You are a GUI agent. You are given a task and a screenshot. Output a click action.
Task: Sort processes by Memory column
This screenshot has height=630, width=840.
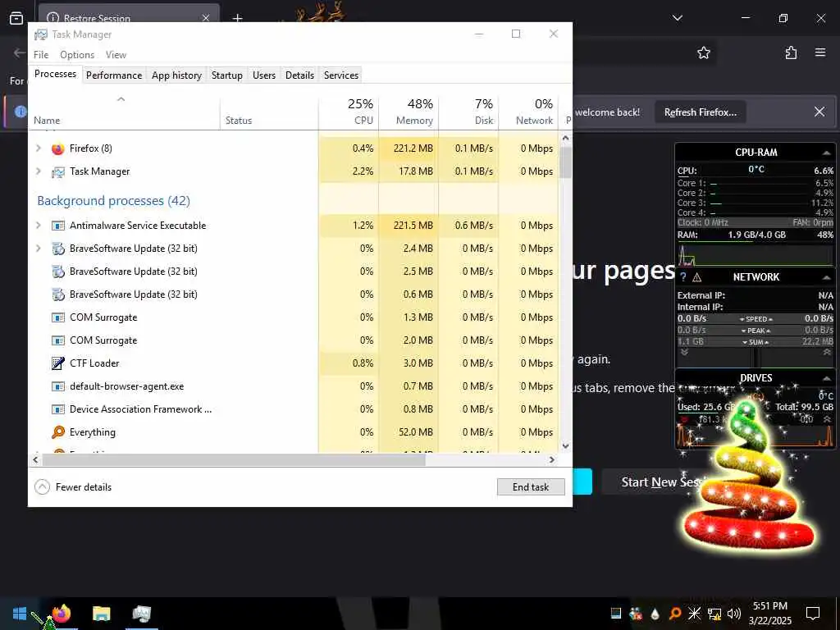pyautogui.click(x=409, y=112)
